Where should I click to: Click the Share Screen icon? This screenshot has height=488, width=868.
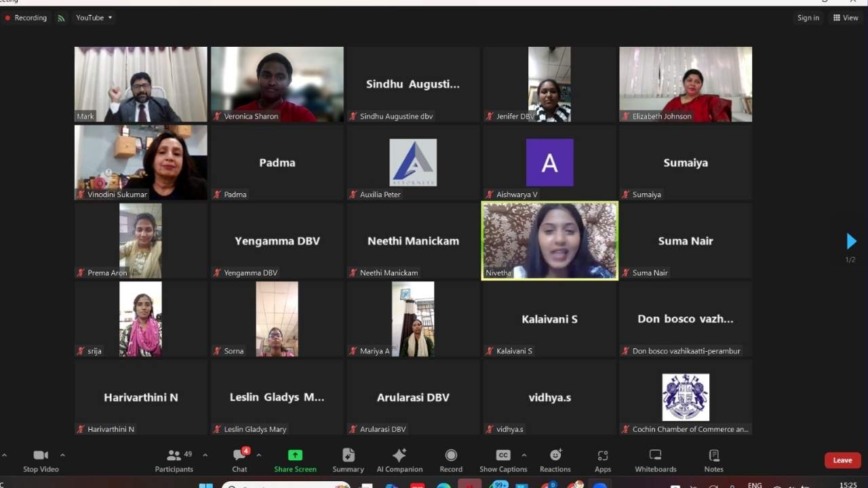pyautogui.click(x=295, y=455)
